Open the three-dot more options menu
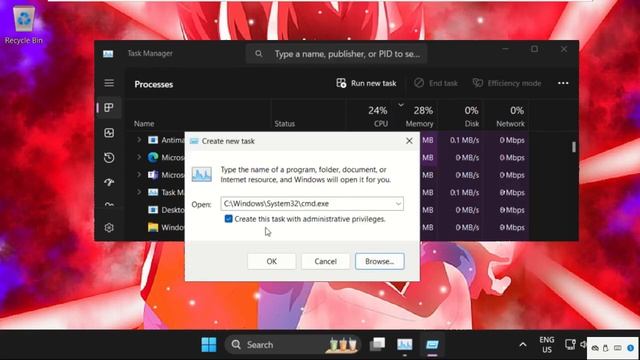Viewport: 640px width, 360px height. coord(563,83)
